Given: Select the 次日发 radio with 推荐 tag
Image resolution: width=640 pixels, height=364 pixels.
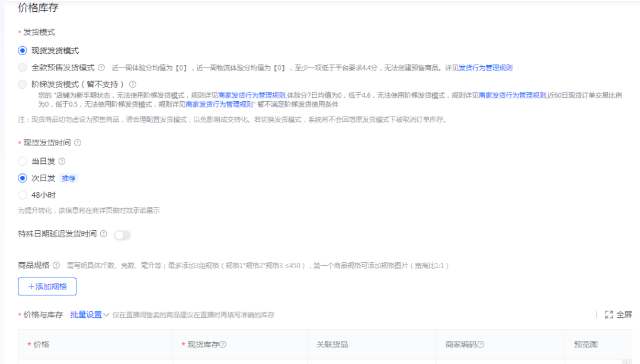Looking at the screenshot, I should point(22,177).
